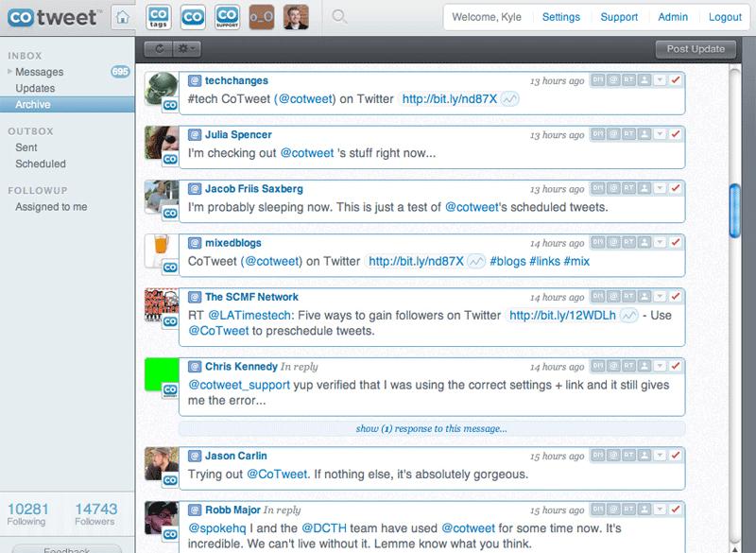Toggle the red checkmark on Robb Major's tweet
The image size is (756, 553).
click(676, 509)
